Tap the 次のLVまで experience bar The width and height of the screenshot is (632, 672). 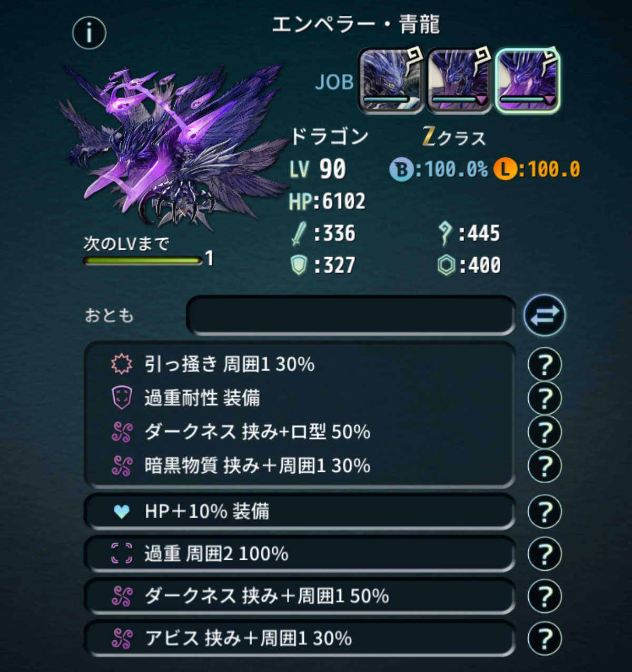(143, 260)
